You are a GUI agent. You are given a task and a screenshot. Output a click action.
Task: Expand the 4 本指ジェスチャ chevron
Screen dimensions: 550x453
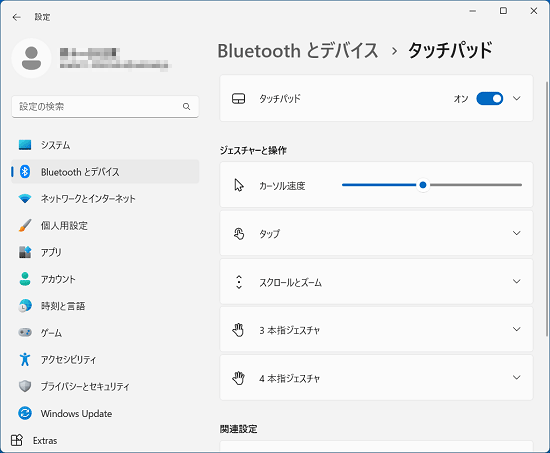517,377
